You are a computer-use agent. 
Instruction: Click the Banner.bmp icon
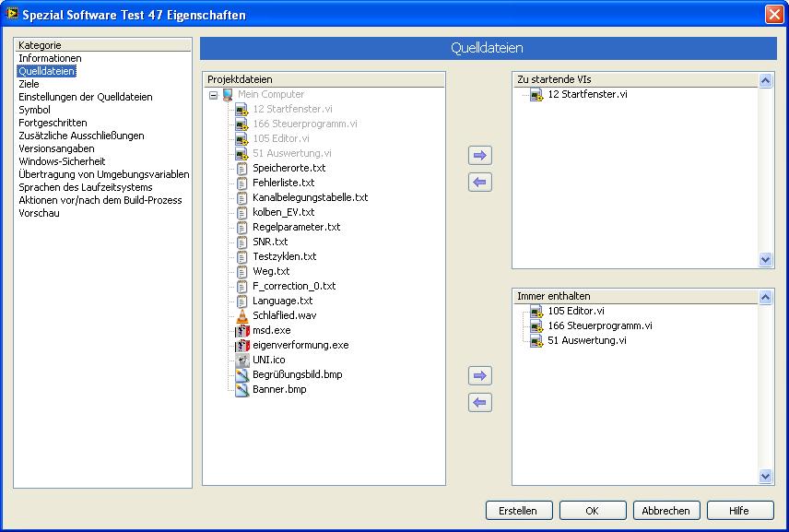point(242,389)
